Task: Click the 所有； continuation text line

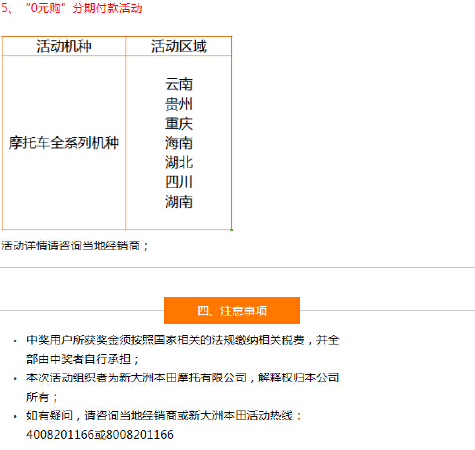Action: click(x=42, y=397)
